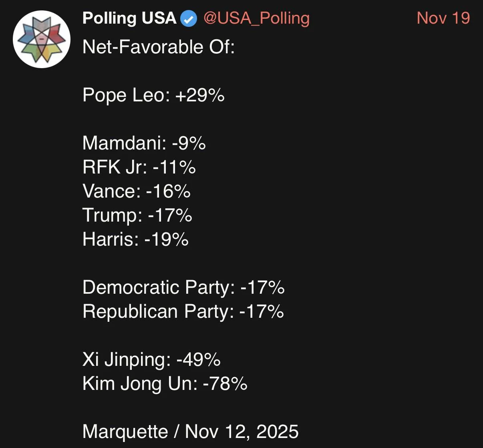Click the Marquette / Nov 12, 2025 source line

(190, 432)
